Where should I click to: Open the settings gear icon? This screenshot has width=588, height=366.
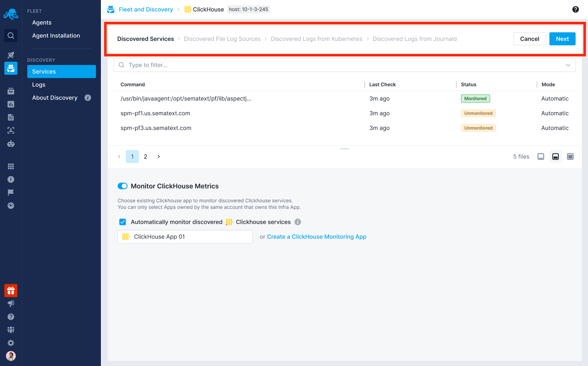point(11,343)
